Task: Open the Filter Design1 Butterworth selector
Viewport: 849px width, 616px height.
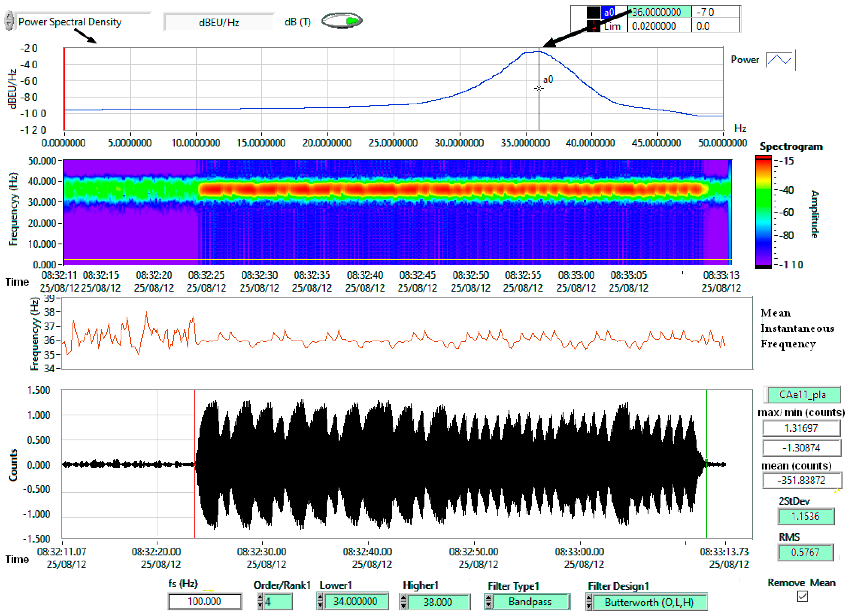Action: click(x=649, y=602)
